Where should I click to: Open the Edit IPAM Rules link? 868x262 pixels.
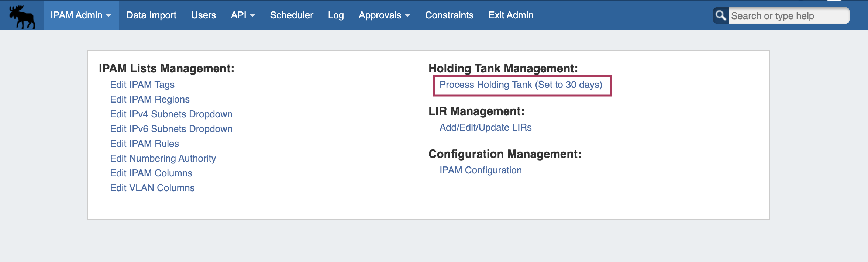144,144
